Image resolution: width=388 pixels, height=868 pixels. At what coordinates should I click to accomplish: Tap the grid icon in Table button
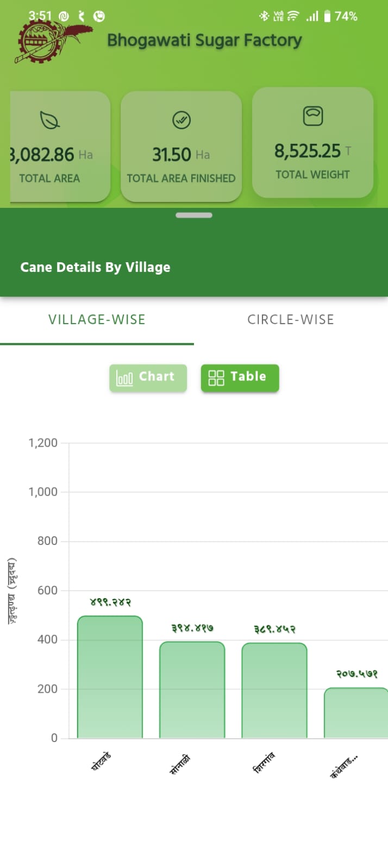[x=216, y=378]
